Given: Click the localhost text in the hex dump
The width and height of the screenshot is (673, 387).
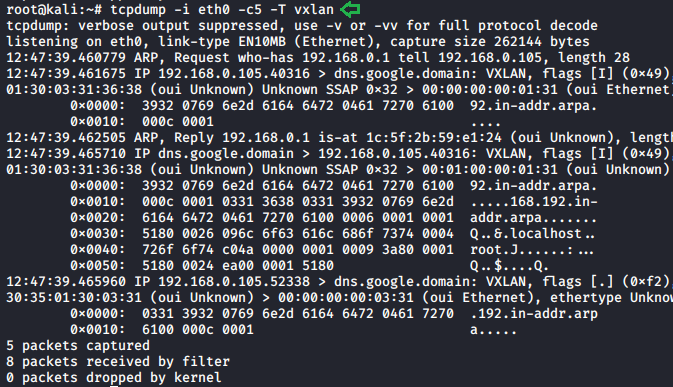Looking at the screenshot, I should [x=545, y=233].
